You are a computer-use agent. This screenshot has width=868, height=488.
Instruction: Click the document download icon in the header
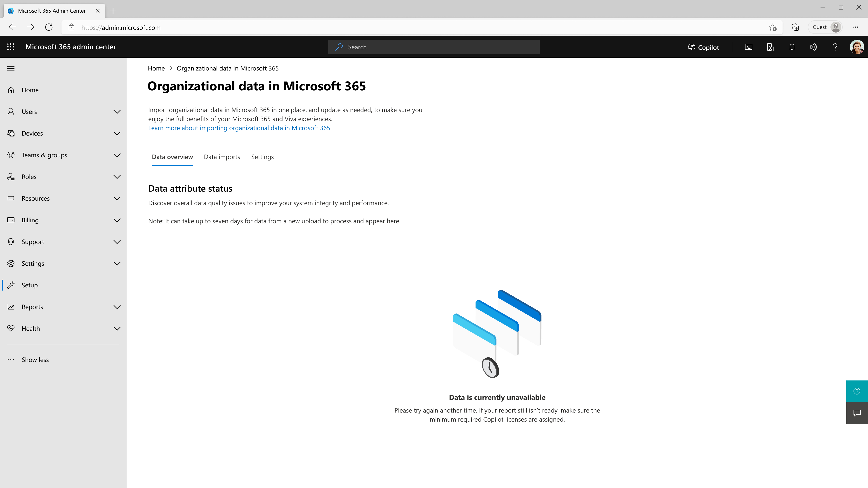pos(770,47)
